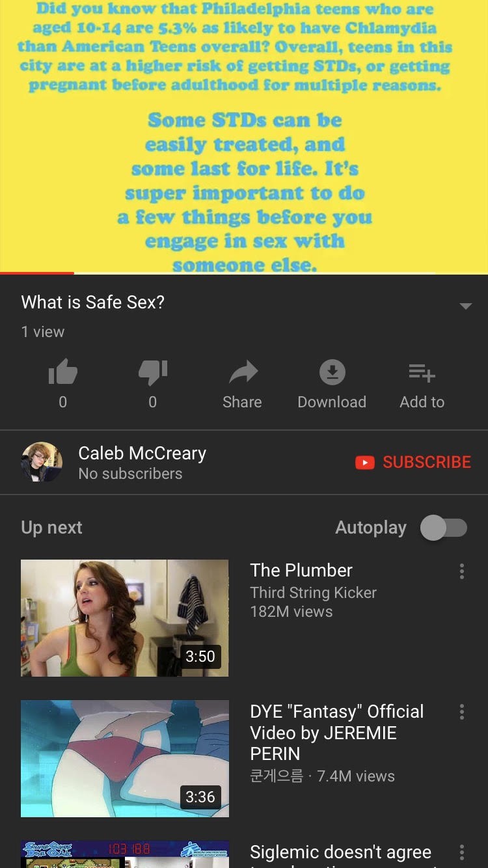Screen dimensions: 488x868
Task: Tap the Download icon
Action: 332,373
